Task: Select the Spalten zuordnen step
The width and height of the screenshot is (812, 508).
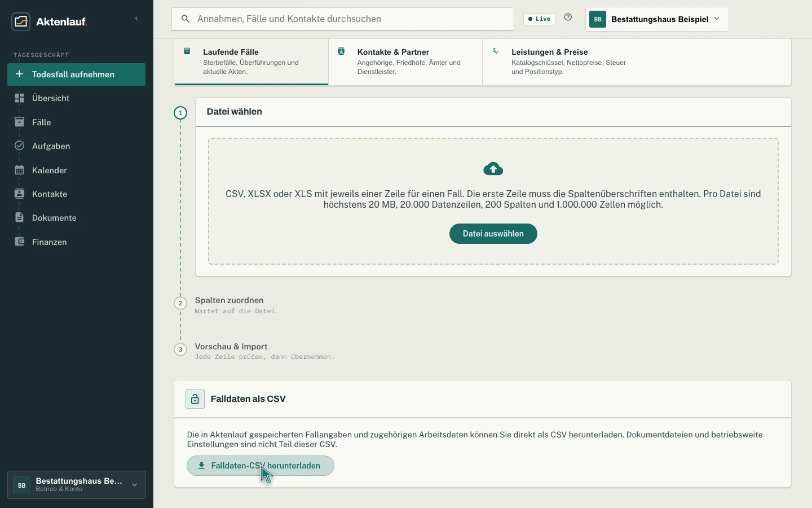Action: (x=230, y=300)
